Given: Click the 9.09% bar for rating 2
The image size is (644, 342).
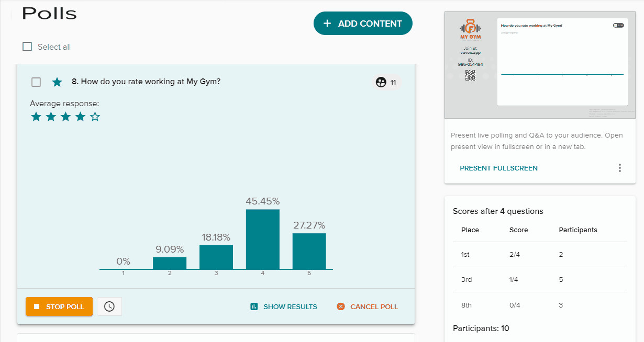Looking at the screenshot, I should click(170, 263).
